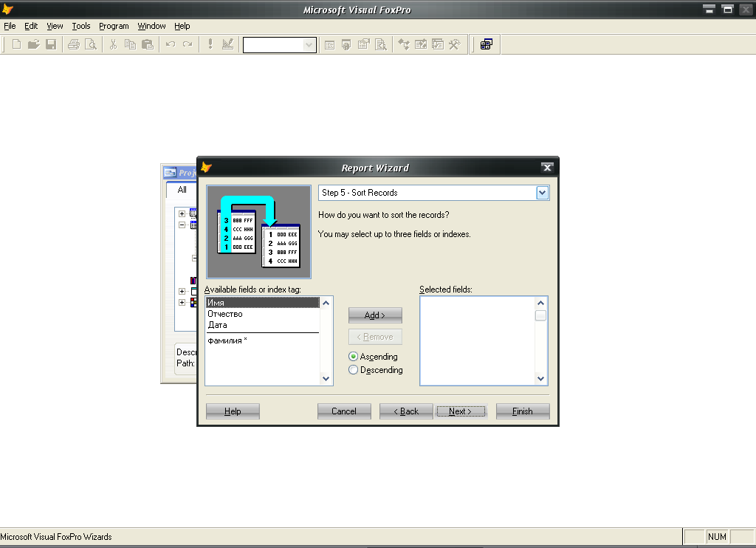756x548 pixels.
Task: Proceed with the Next > button
Action: 461,411
